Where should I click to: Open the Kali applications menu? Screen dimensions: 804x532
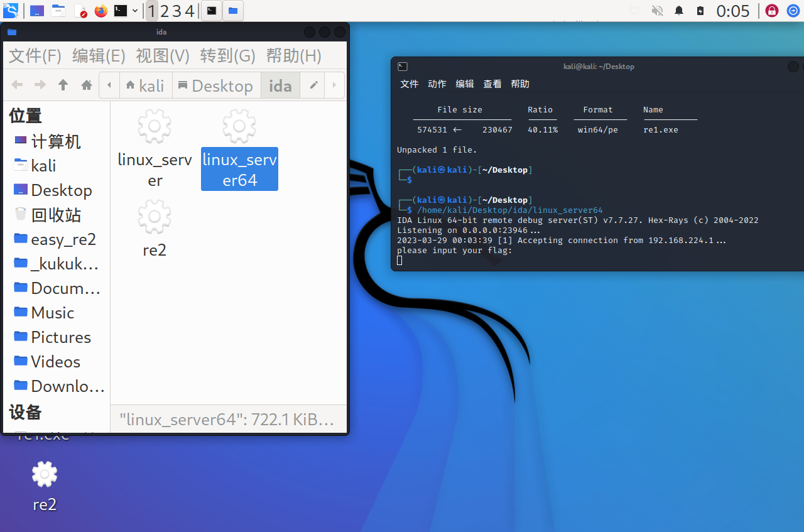11,11
